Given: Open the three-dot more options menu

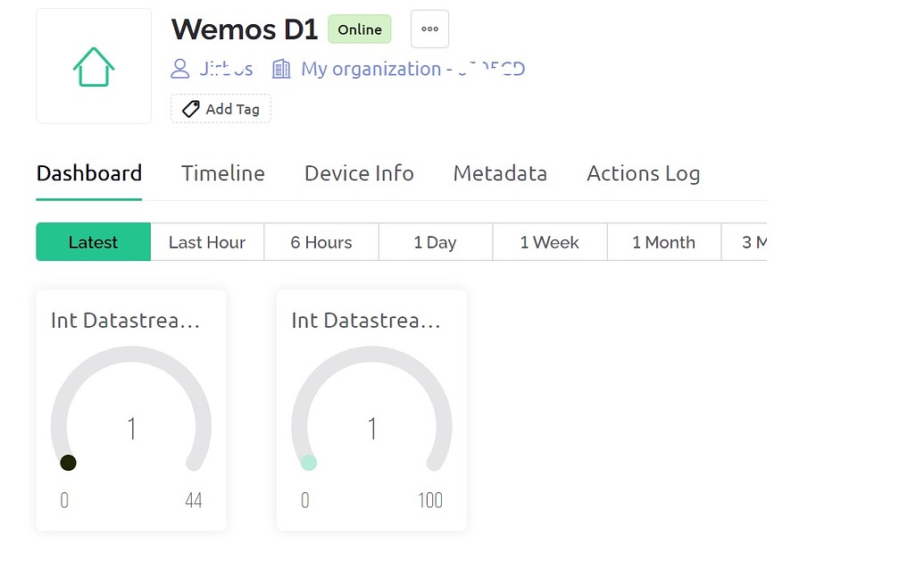Looking at the screenshot, I should pyautogui.click(x=429, y=29).
